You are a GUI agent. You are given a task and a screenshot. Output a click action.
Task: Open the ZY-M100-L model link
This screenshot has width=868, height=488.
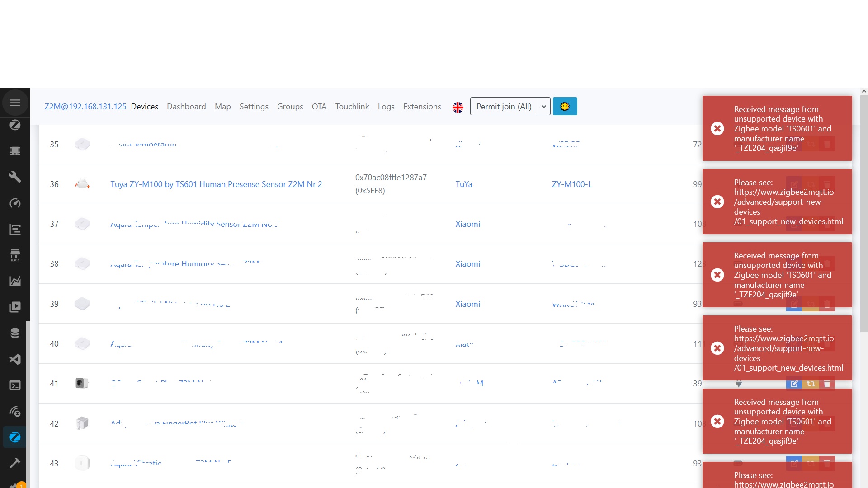(x=571, y=184)
